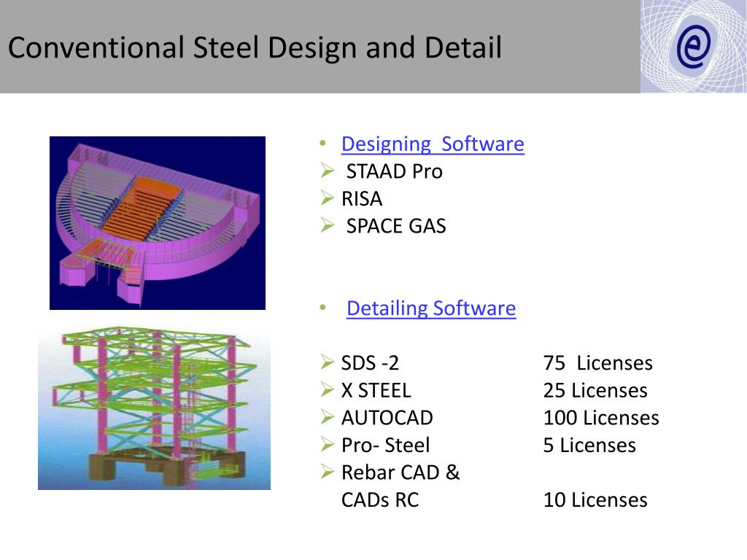
Task: Select the purple stadium model image
Action: pos(158,223)
